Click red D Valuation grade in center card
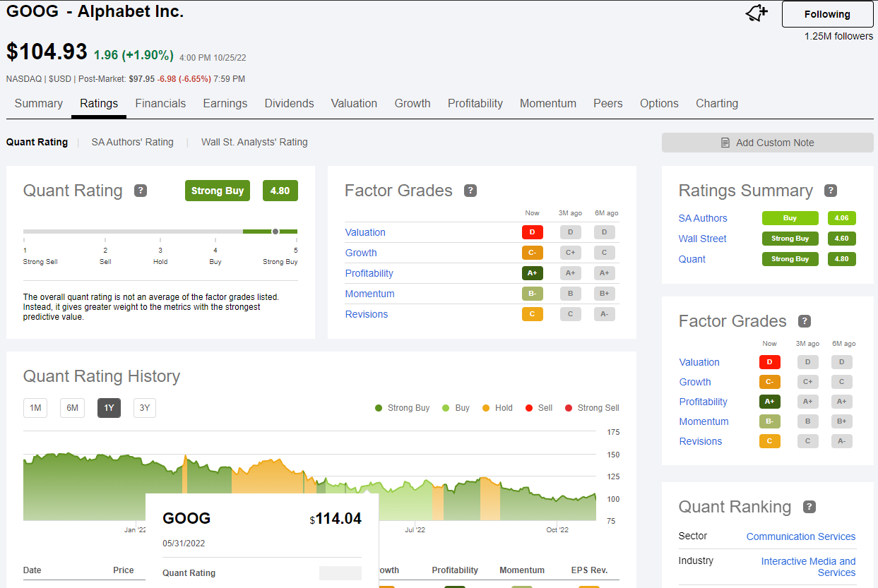 (x=533, y=232)
